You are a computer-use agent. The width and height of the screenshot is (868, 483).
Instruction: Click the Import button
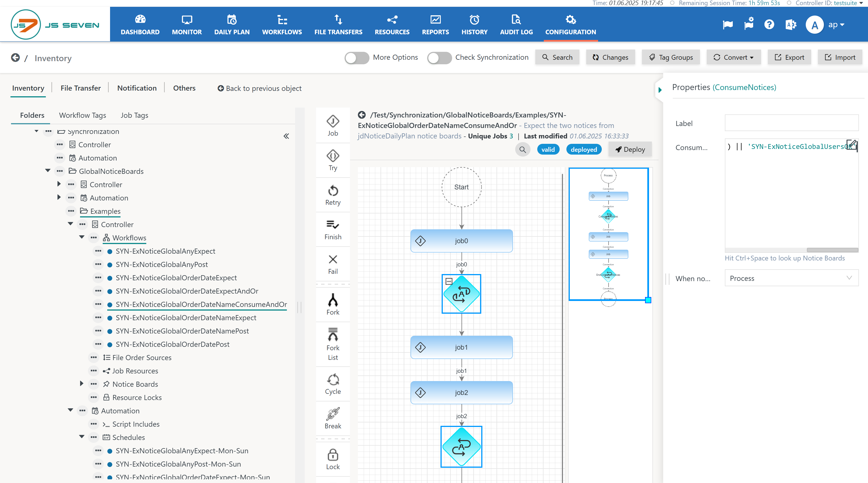point(840,57)
